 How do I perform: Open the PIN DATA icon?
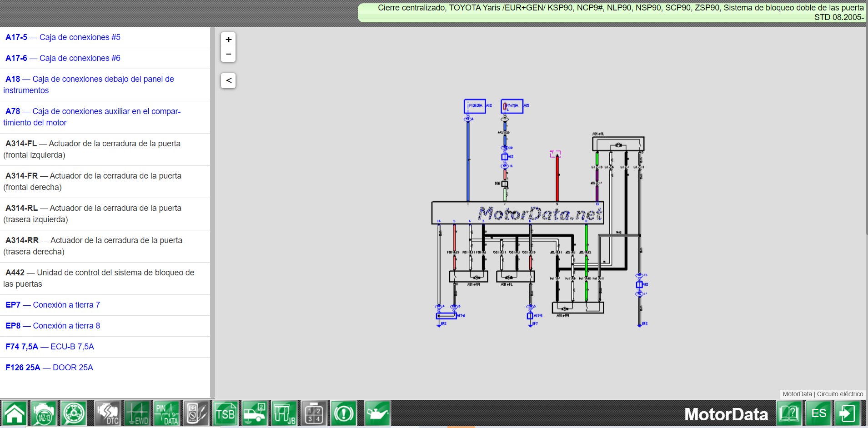coord(167,414)
